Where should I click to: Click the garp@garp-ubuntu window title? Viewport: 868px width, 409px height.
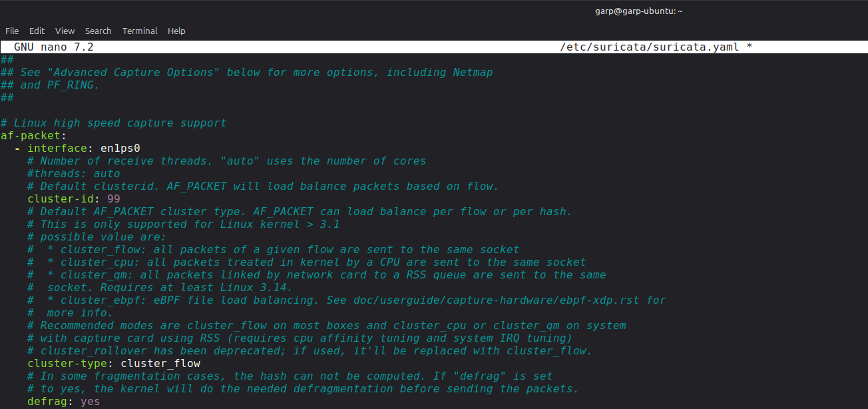point(638,11)
